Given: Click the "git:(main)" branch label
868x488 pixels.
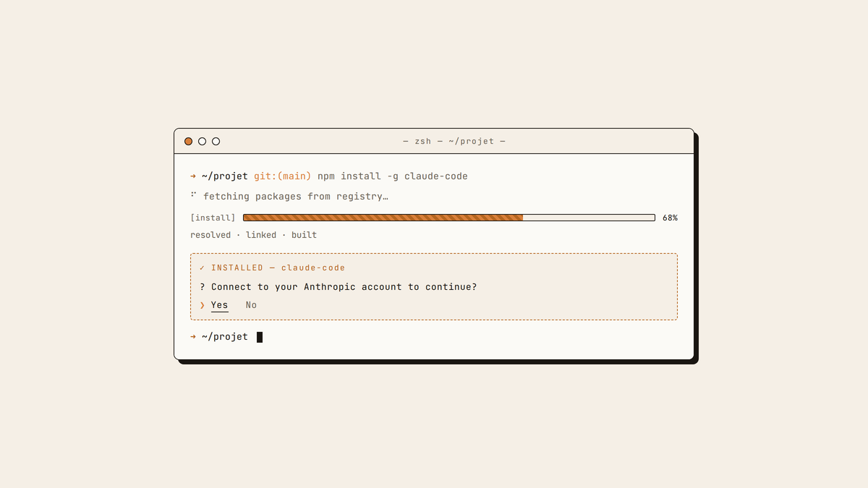Looking at the screenshot, I should click(283, 176).
